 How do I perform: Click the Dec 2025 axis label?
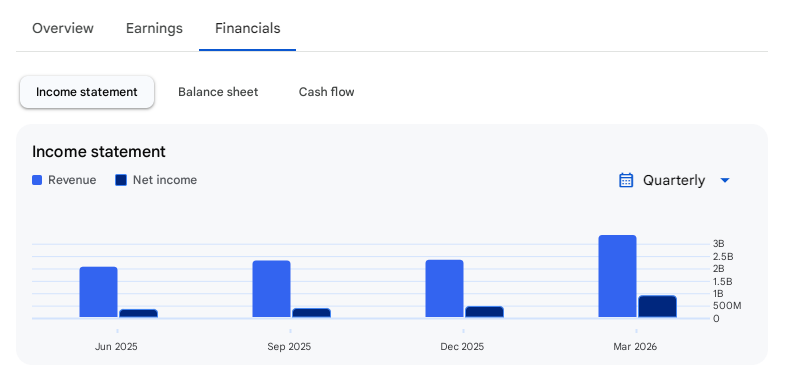pyautogui.click(x=462, y=347)
